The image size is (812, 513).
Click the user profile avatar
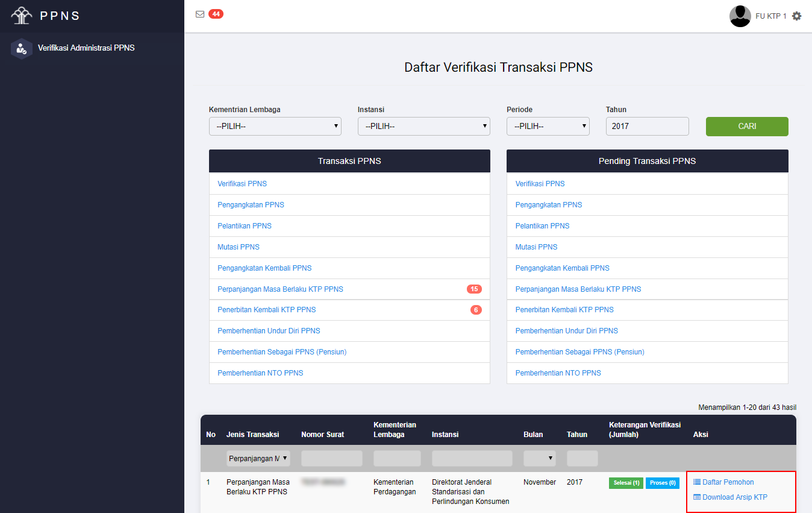(x=740, y=16)
